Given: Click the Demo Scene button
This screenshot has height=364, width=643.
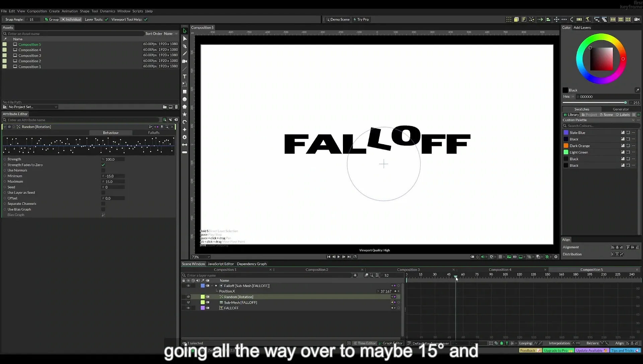Looking at the screenshot, I should tap(338, 19).
